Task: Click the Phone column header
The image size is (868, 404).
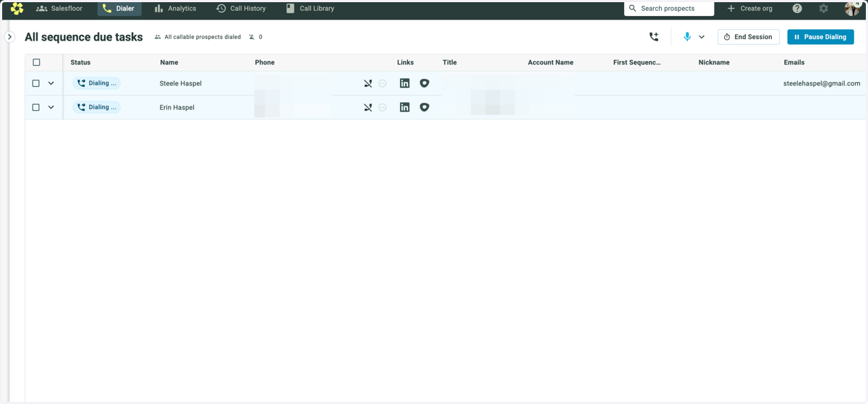Action: click(x=265, y=62)
